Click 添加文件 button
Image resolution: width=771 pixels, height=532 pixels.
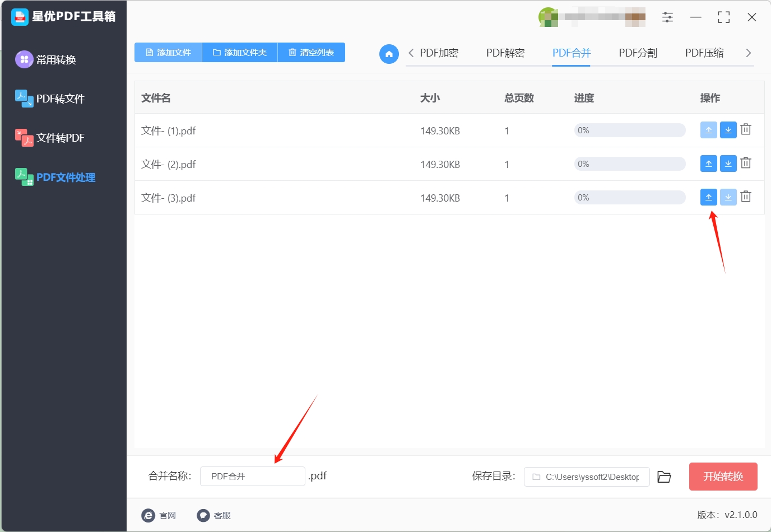[x=168, y=52]
